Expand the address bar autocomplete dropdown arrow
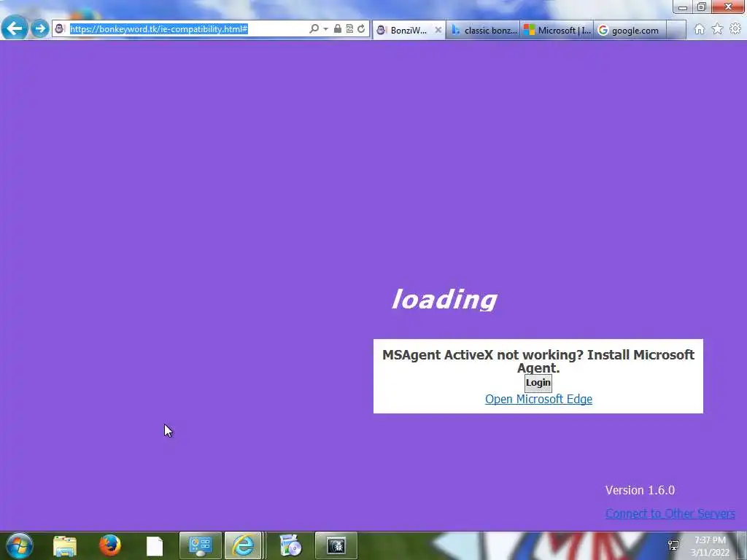The image size is (747, 560). tap(326, 29)
